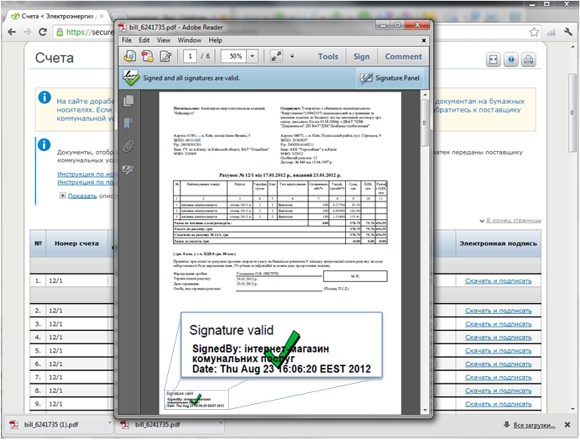Open the Window menu in Adobe Reader

(x=189, y=40)
